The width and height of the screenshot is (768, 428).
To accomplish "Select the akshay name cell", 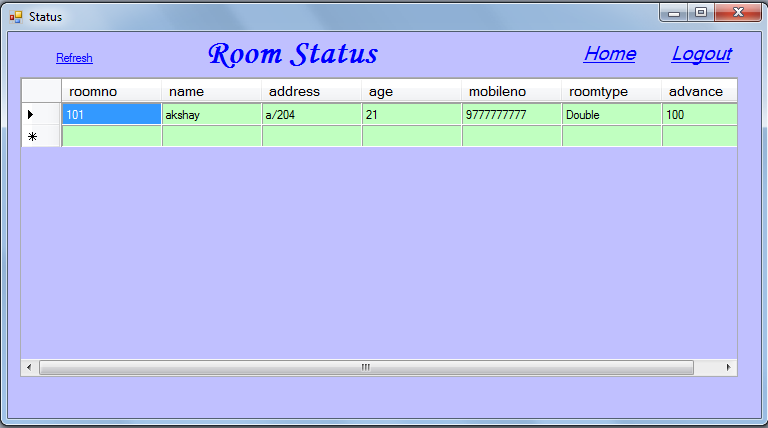I will (x=211, y=115).
